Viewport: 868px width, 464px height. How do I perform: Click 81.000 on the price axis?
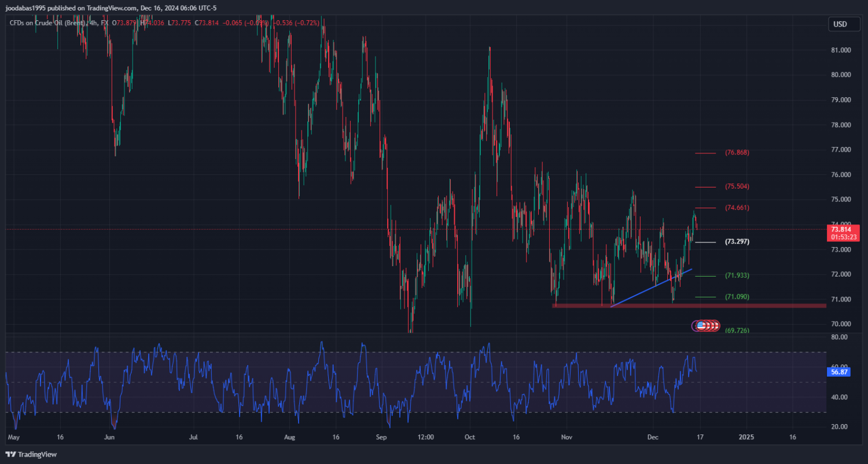pos(841,50)
